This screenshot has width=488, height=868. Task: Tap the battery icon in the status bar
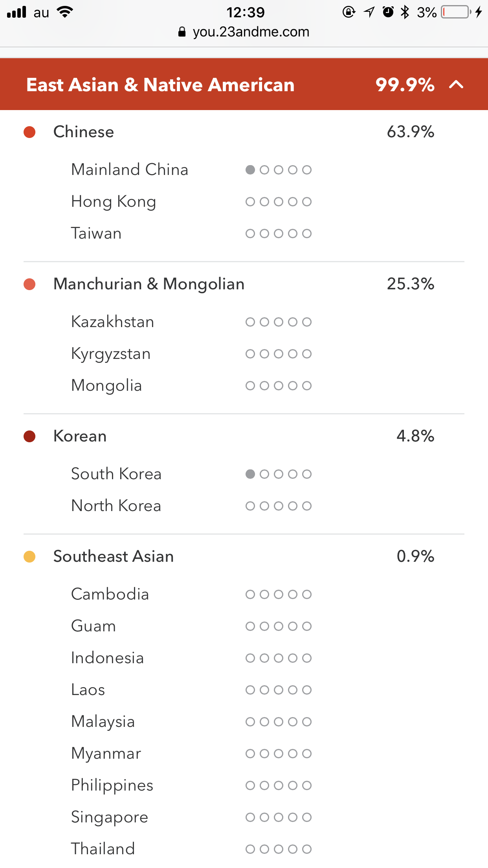click(x=456, y=12)
